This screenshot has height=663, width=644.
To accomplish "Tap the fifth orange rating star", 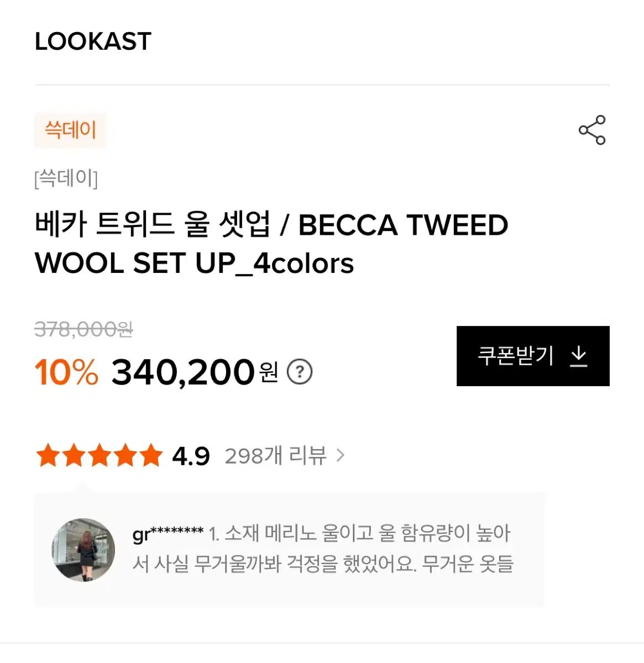I will 150,456.
